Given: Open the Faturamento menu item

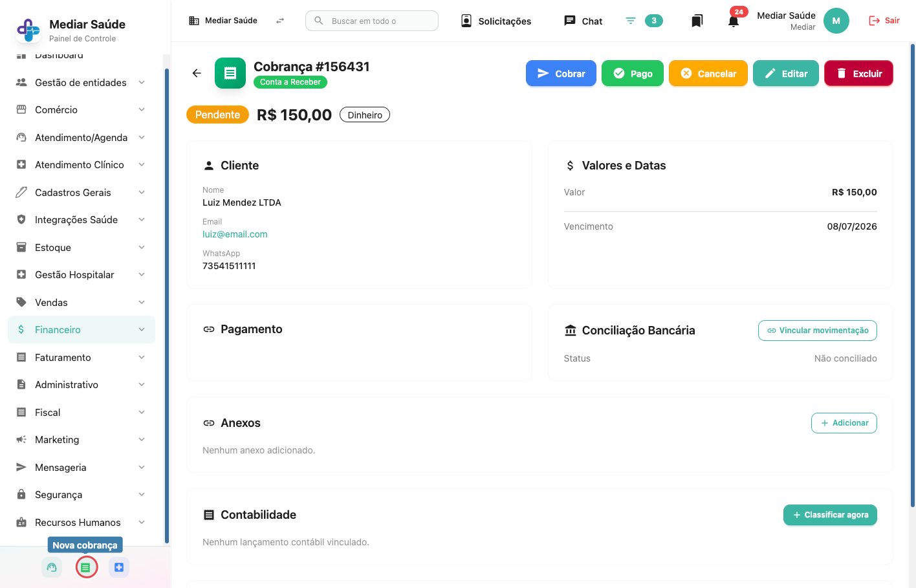Looking at the screenshot, I should [82, 357].
